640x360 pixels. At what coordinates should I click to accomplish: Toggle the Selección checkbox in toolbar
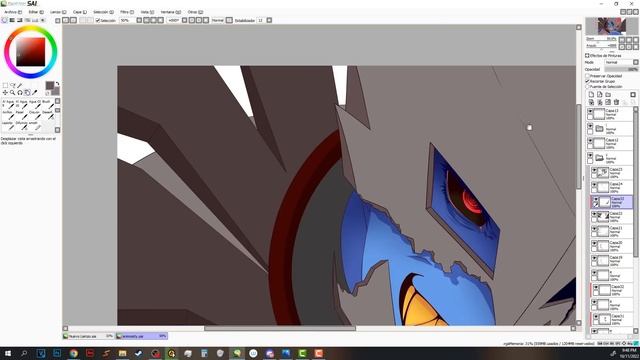(98, 20)
